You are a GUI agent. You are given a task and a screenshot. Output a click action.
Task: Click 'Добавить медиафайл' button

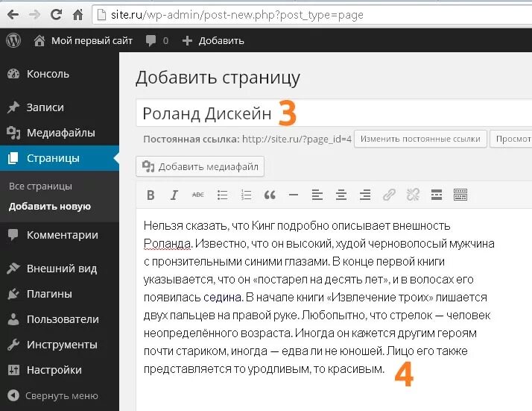[200, 166]
